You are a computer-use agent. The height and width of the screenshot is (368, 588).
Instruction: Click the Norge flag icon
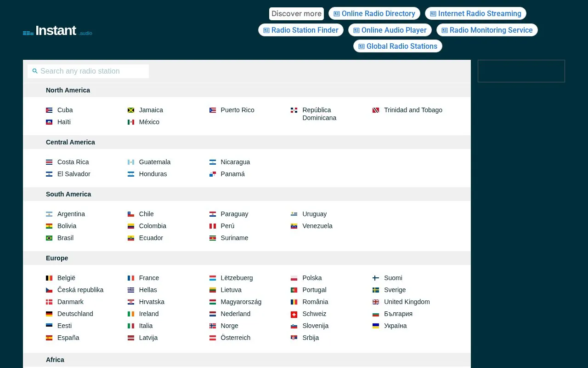213,326
